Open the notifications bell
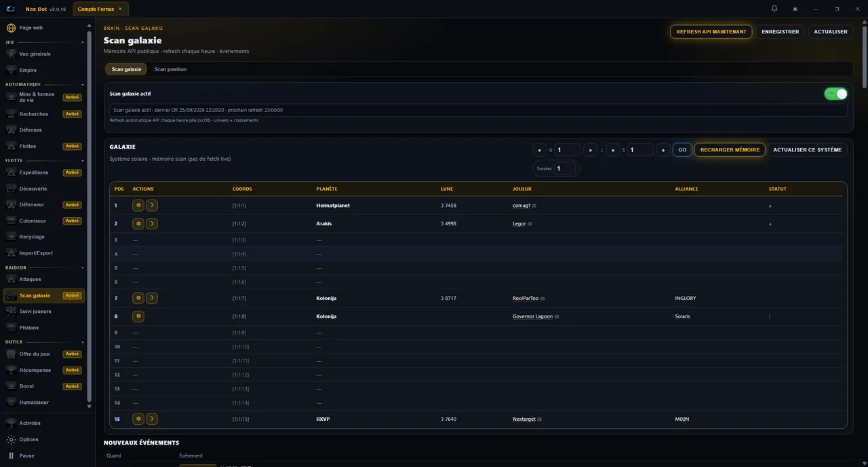The image size is (868, 467). click(x=774, y=9)
